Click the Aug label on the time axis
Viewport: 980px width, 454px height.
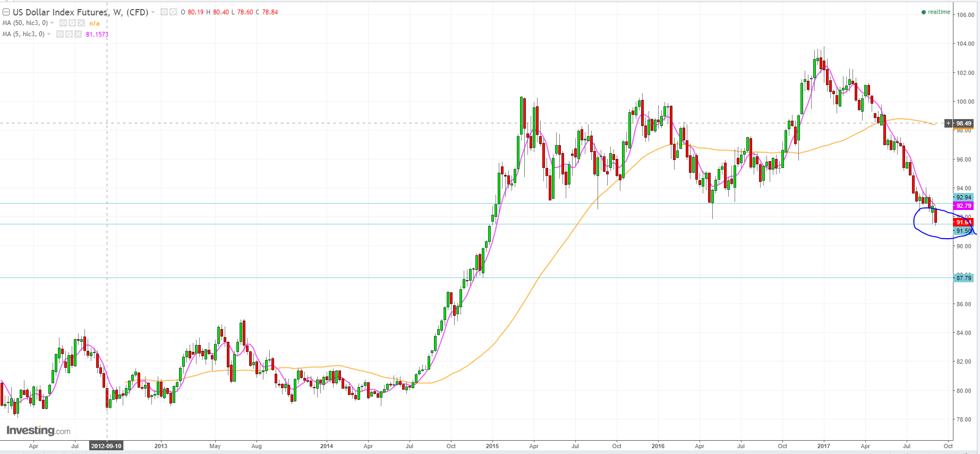coord(257,446)
